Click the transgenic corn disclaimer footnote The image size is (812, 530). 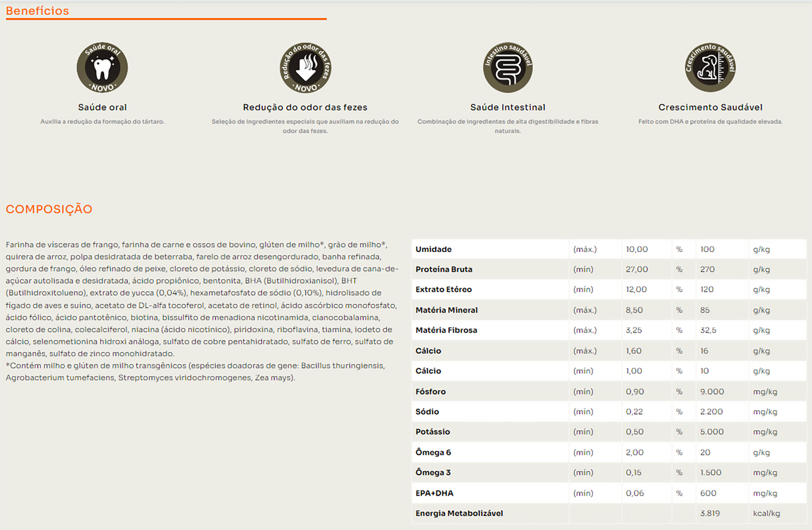pyautogui.click(x=195, y=372)
